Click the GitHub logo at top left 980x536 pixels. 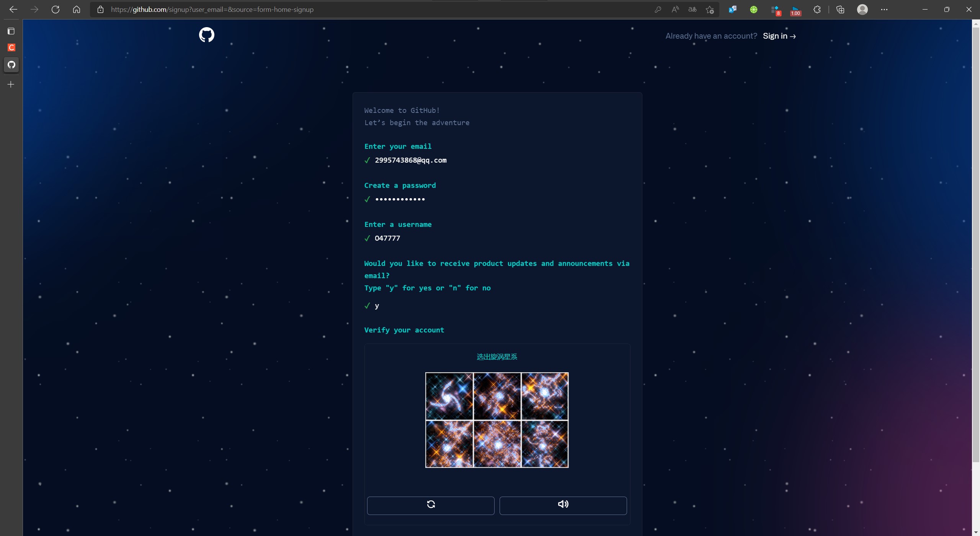pos(206,35)
